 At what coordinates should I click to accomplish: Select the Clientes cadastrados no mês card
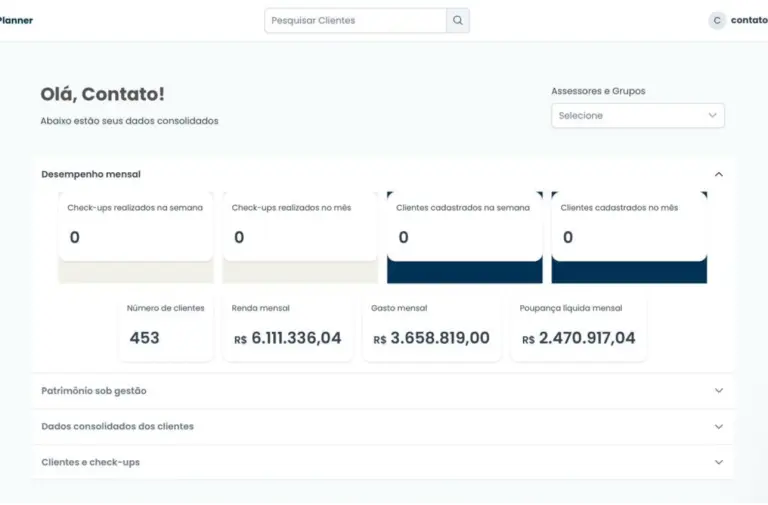[x=629, y=227]
